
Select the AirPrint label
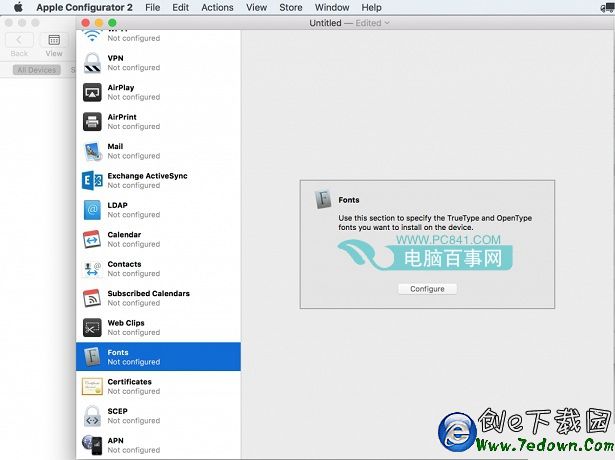tap(122, 117)
